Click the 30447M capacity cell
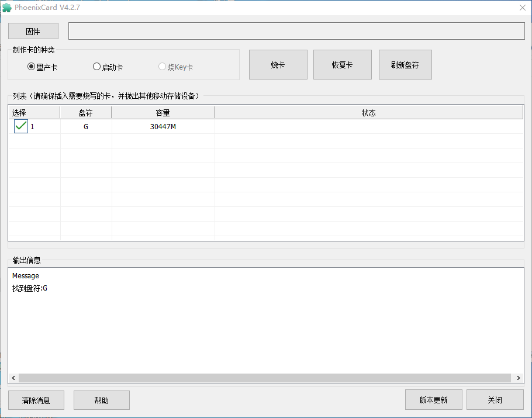 click(x=163, y=126)
